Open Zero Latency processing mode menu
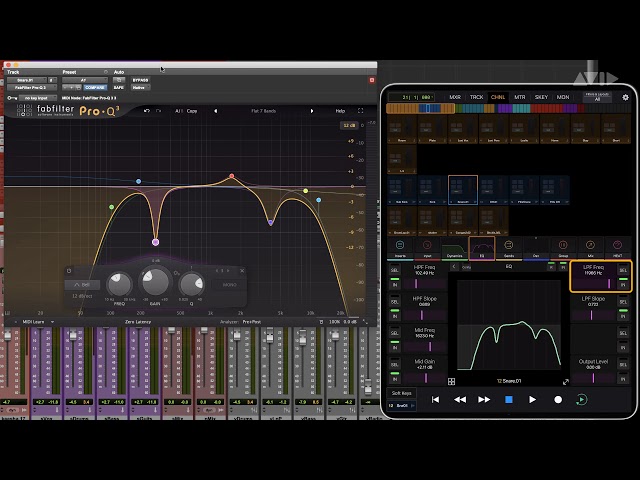The image size is (640, 480). [138, 322]
